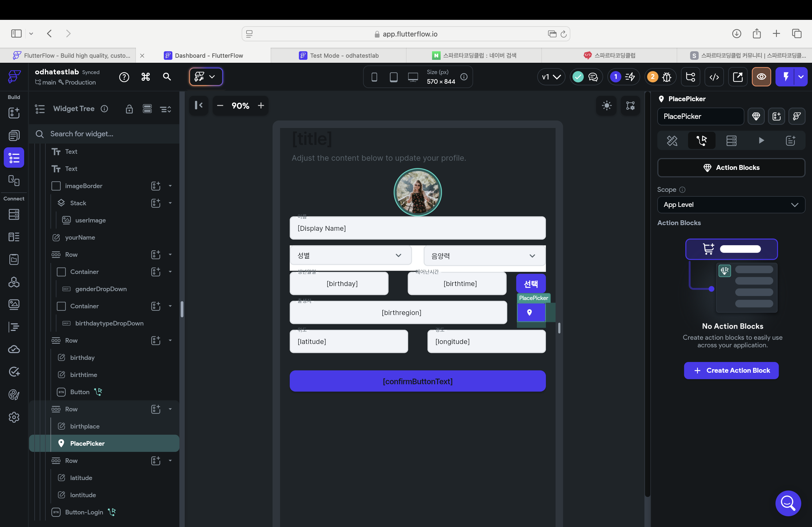Open the widget tree expand options menu
Viewport: 812px width, 527px height.
tap(166, 109)
